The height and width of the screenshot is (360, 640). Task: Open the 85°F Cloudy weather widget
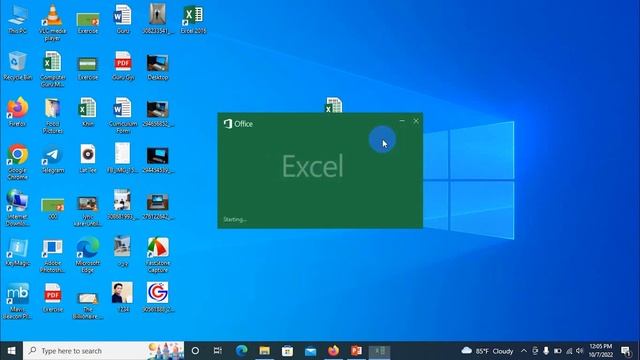tap(487, 351)
